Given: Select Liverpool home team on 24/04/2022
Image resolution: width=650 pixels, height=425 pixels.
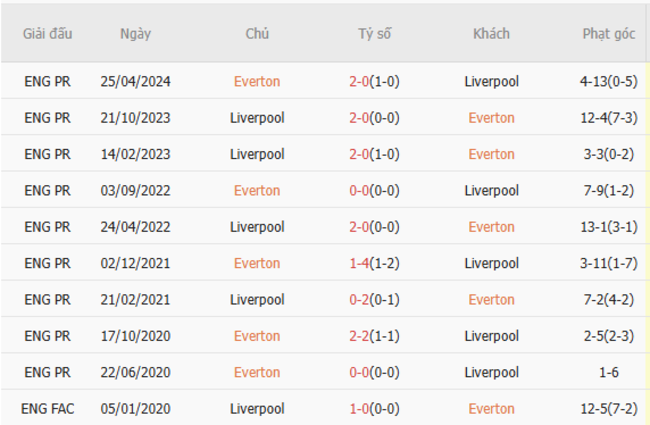Looking at the screenshot, I should tap(257, 227).
